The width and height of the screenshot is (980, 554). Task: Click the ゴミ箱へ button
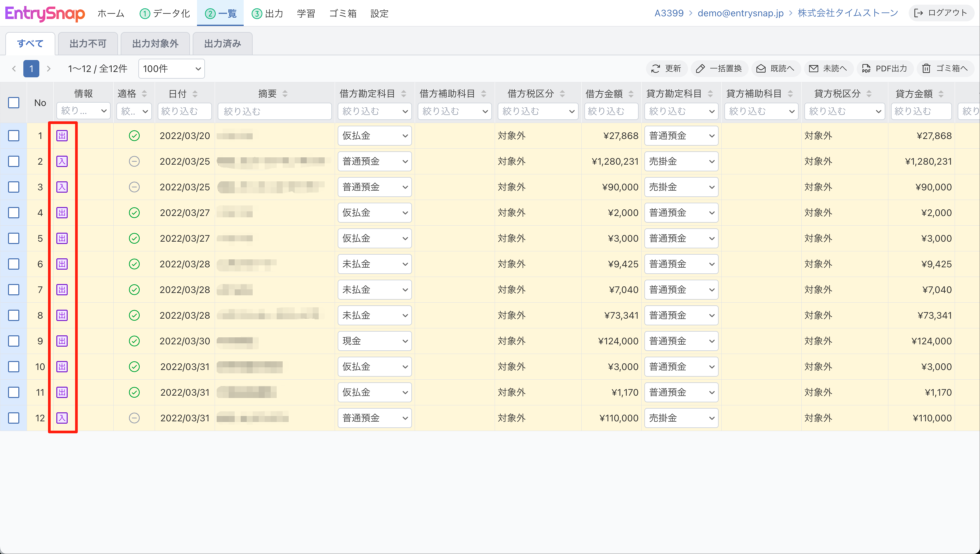[x=945, y=68]
